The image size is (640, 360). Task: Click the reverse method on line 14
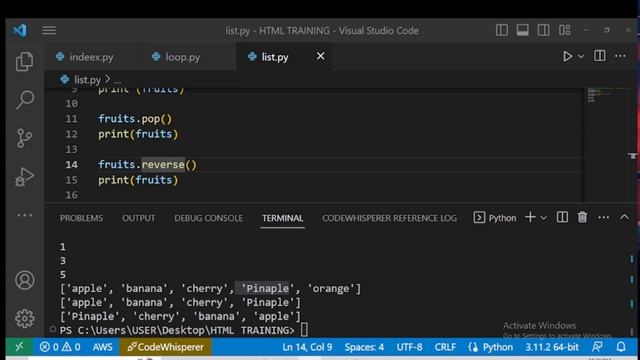pos(163,165)
